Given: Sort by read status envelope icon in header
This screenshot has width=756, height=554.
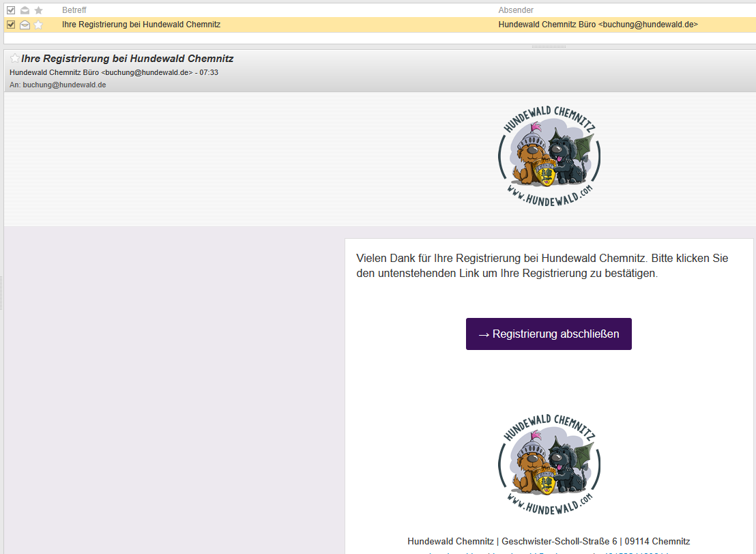Looking at the screenshot, I should (x=25, y=10).
